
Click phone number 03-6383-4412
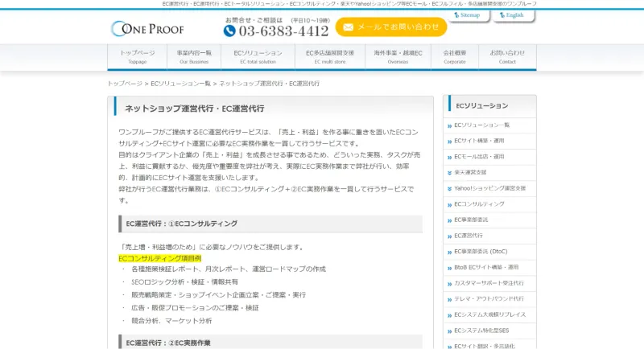(284, 31)
